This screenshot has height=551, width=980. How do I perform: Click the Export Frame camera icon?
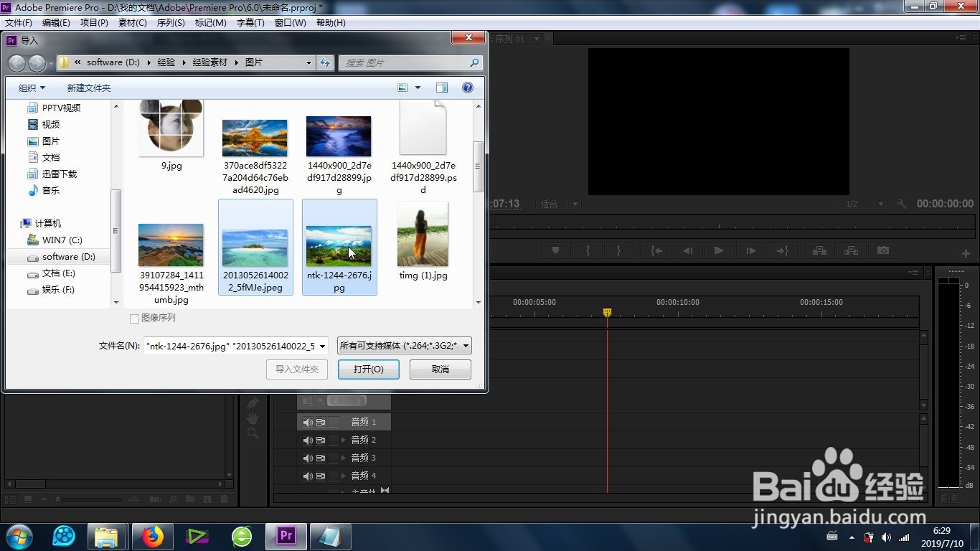coord(883,250)
